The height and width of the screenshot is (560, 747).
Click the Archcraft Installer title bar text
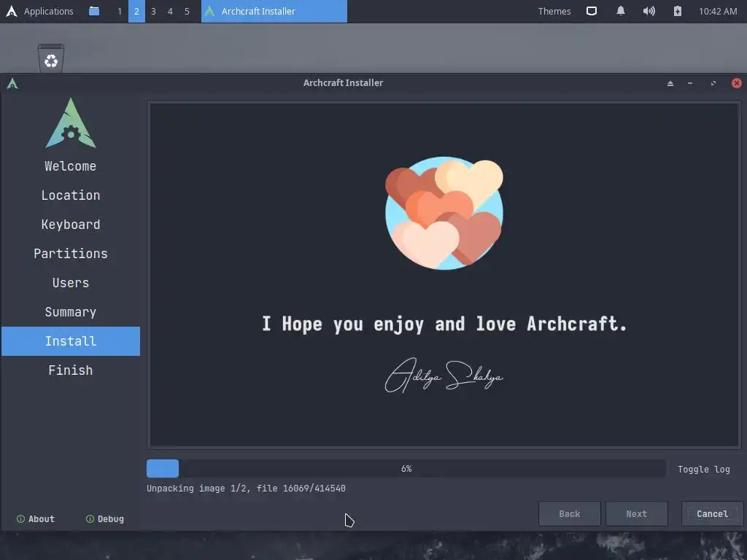tap(343, 83)
